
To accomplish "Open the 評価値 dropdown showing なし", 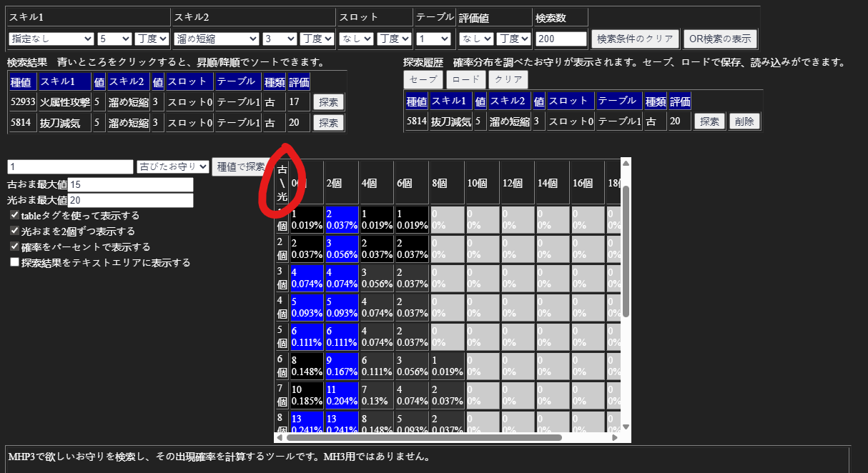I will click(475, 39).
